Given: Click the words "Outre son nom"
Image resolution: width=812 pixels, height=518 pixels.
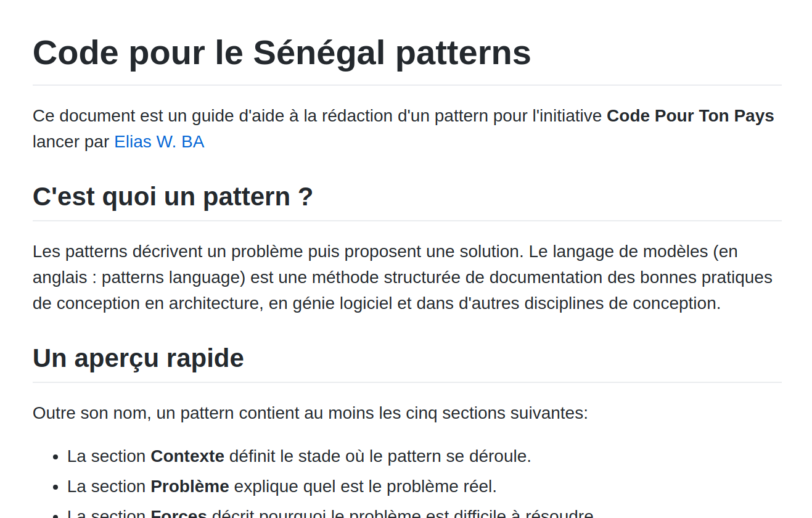Looking at the screenshot, I should (x=91, y=413).
